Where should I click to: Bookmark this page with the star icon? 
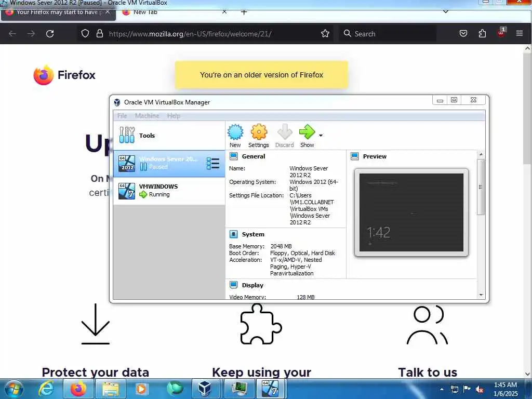325,34
